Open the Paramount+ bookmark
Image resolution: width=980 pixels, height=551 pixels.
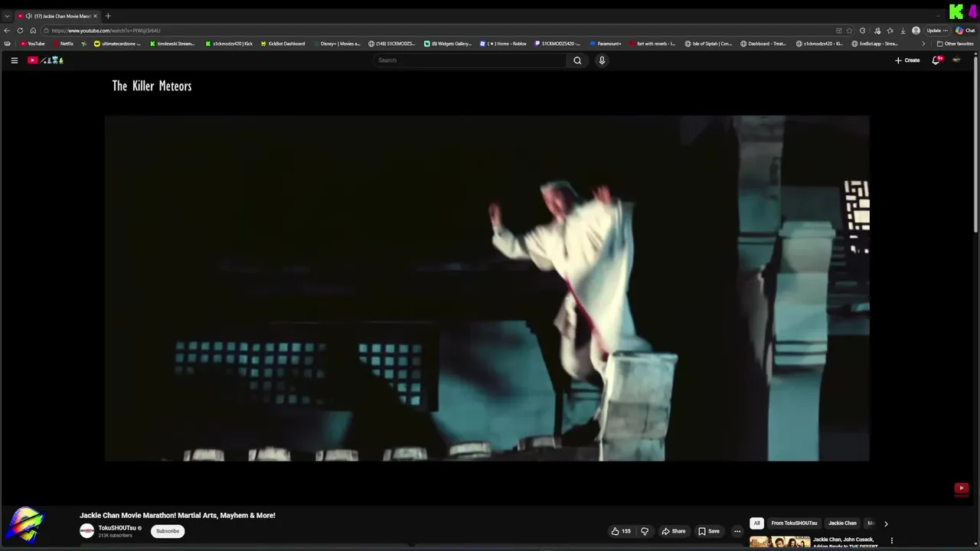[606, 44]
